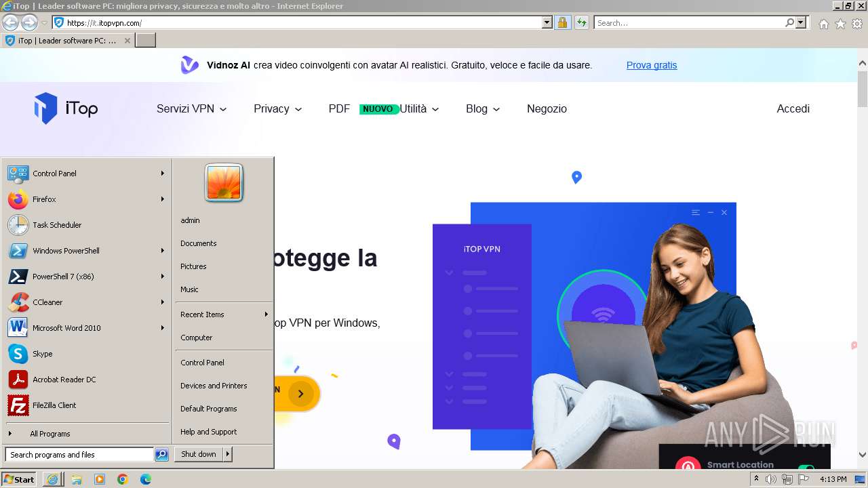868x488 pixels.
Task: Click the user account picture in Start menu
Action: (224, 182)
